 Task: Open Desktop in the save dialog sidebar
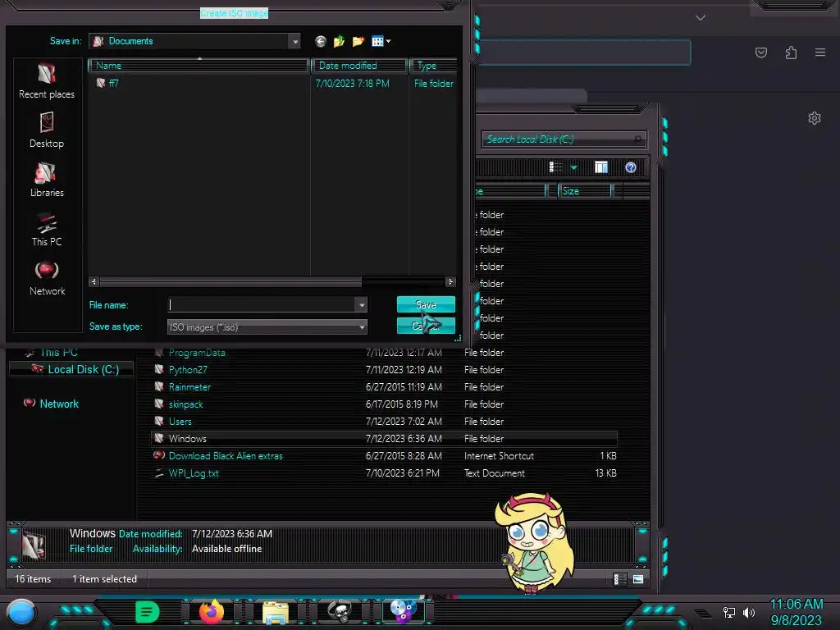47,130
